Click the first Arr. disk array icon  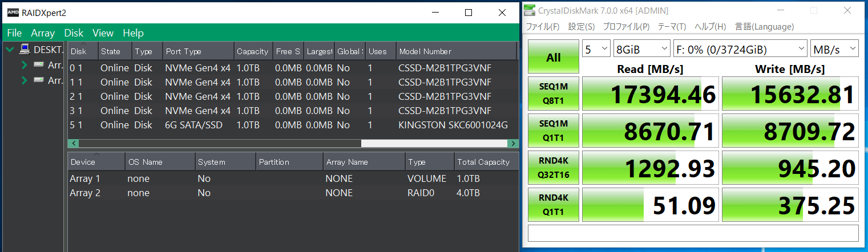(x=39, y=65)
